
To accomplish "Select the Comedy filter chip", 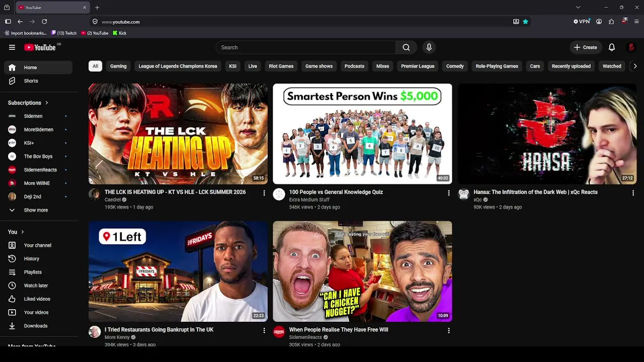I will [455, 66].
